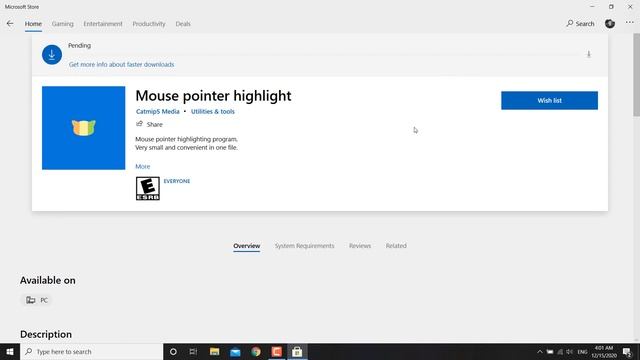Viewport: 640px width, 360px height.
Task: Click the vertical scrollbar thumb
Action: 636,75
